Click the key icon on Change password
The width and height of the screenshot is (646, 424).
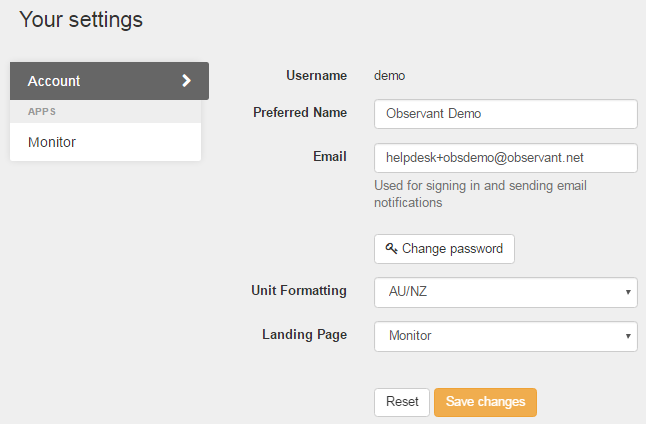pyautogui.click(x=391, y=248)
